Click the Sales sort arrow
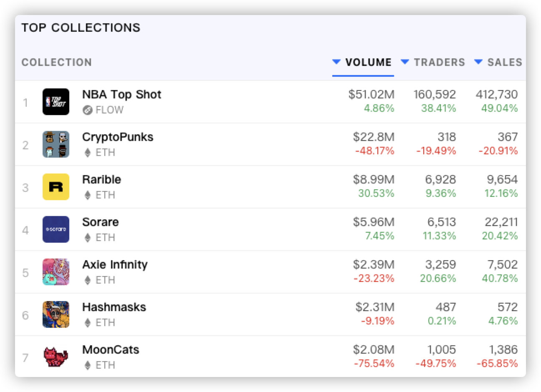Viewport: 541px width, 392px height. click(478, 62)
